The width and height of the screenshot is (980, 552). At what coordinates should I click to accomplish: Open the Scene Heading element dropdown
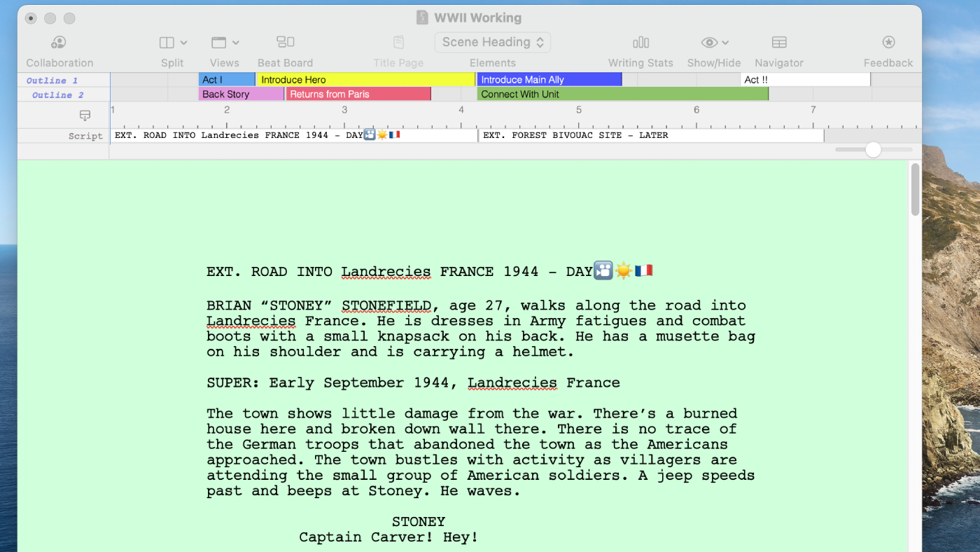492,42
